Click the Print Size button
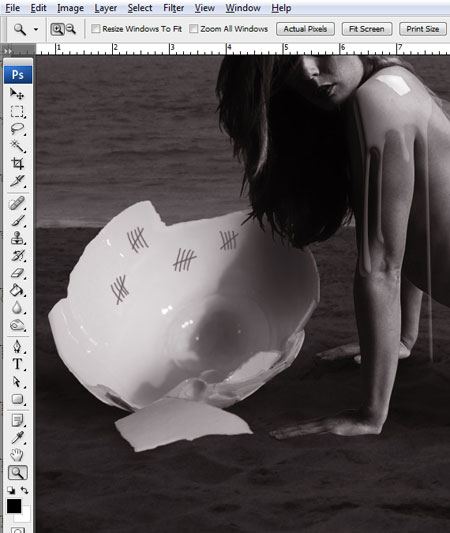The width and height of the screenshot is (450, 533). point(422,29)
